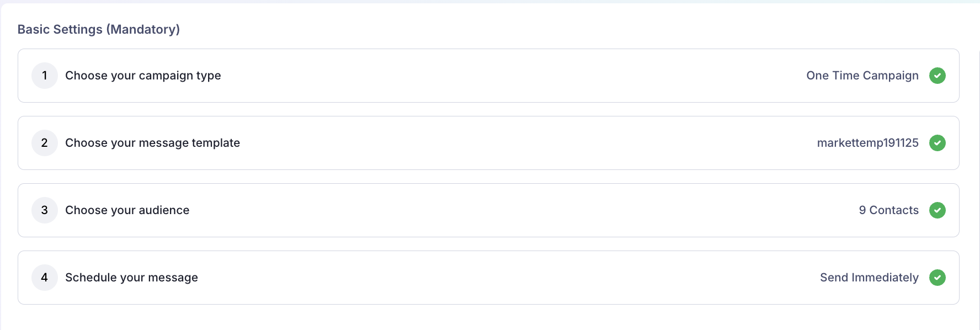980x330 pixels.
Task: Click the '9 Contacts' audience value
Action: tap(888, 210)
